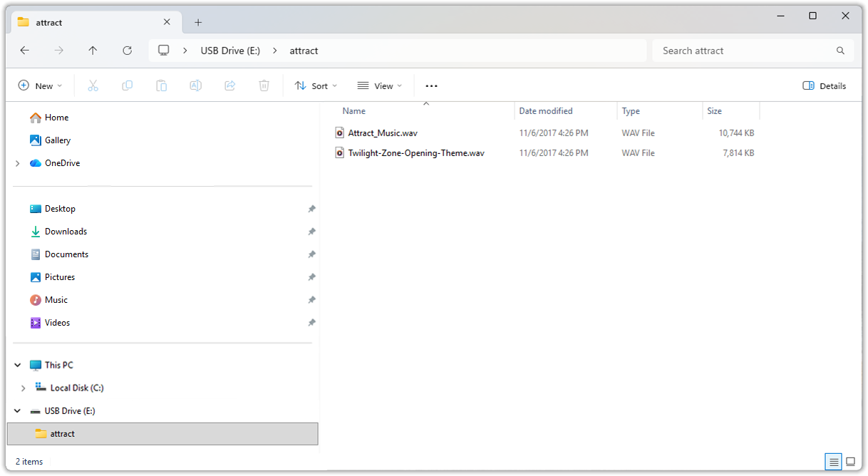The height and width of the screenshot is (476, 868).
Task: Add a new tab with plus button
Action: (x=198, y=22)
